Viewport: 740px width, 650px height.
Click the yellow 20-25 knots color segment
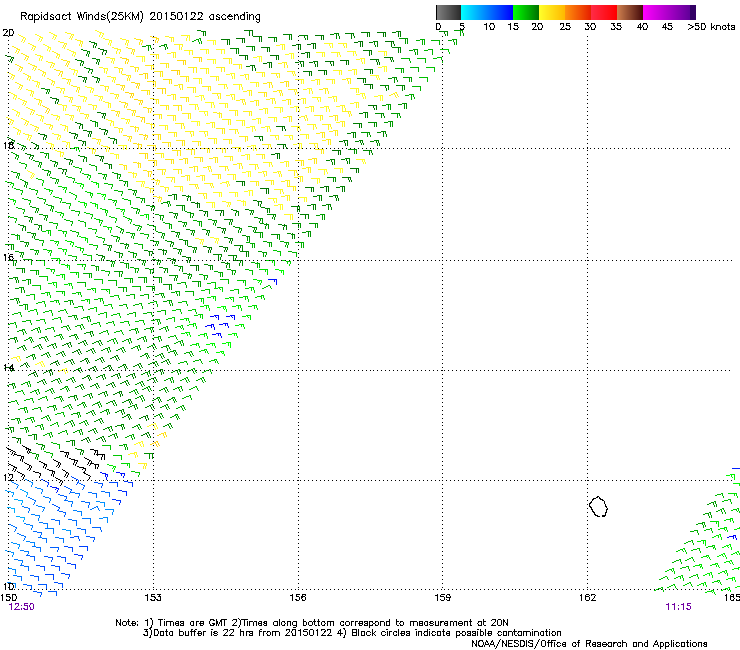click(x=552, y=12)
